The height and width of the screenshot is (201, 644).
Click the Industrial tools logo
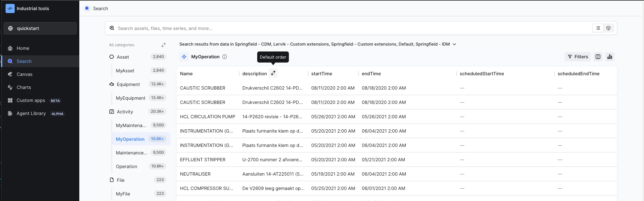10,8
